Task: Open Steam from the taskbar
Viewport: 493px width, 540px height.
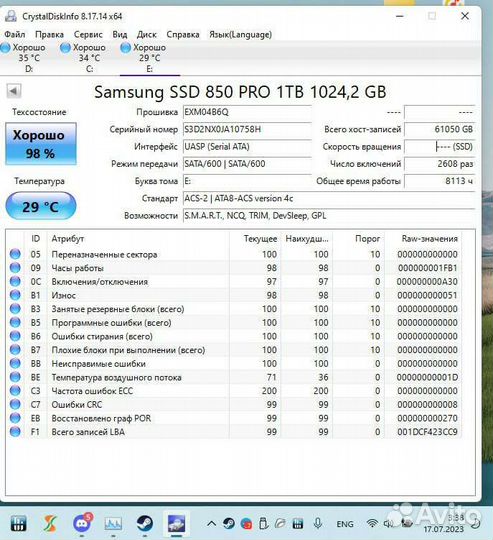Action: 145,523
